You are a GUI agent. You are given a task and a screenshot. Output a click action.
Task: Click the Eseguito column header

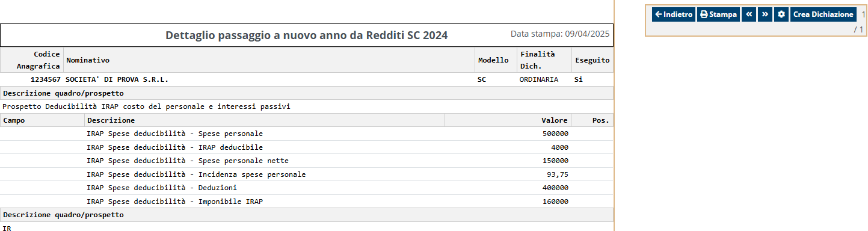pos(593,60)
